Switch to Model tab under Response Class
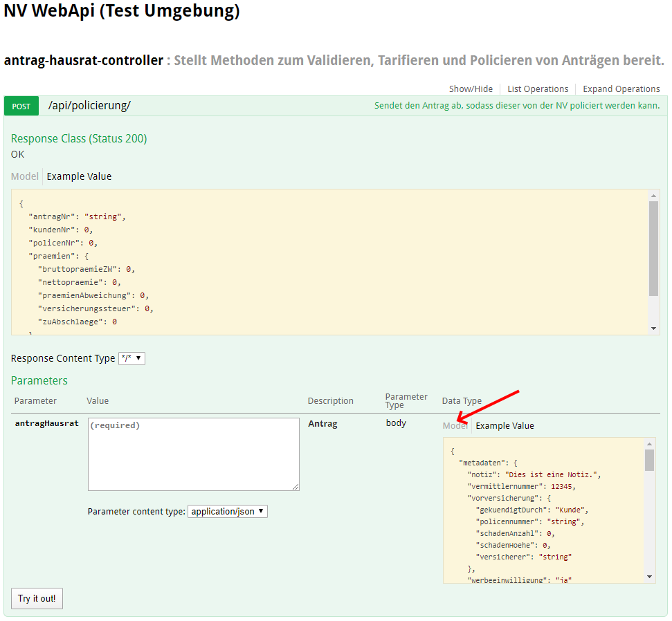 (25, 176)
